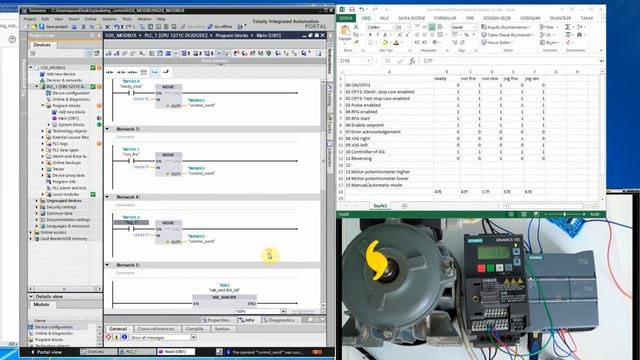The image size is (640, 360).
Task: Click the Bold icon in Excel ribbon
Action: (x=370, y=35)
